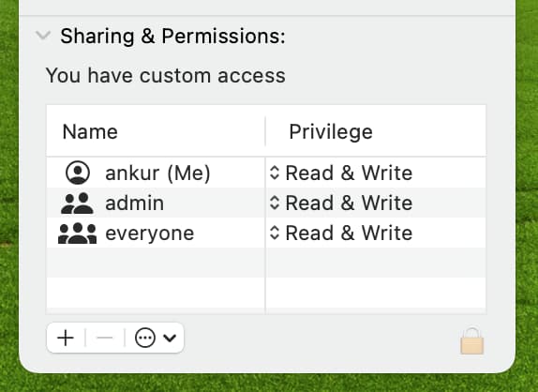
Task: Click the Privilege column header
Action: tap(331, 132)
